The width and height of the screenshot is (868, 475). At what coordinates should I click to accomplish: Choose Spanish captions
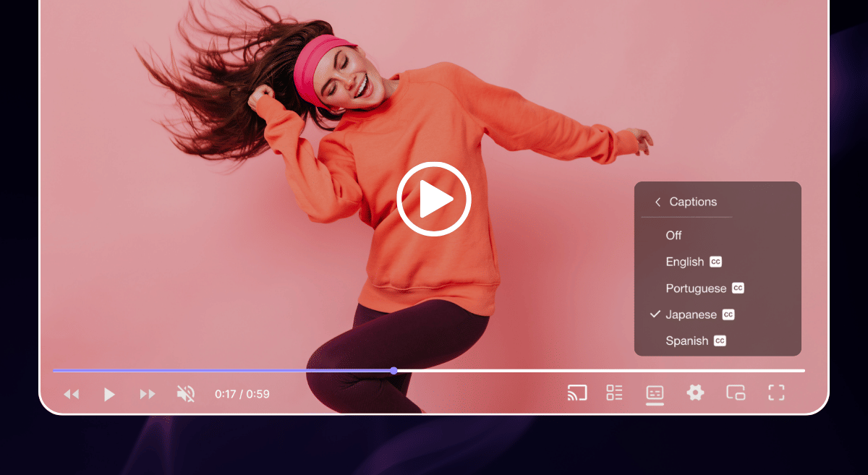point(687,341)
